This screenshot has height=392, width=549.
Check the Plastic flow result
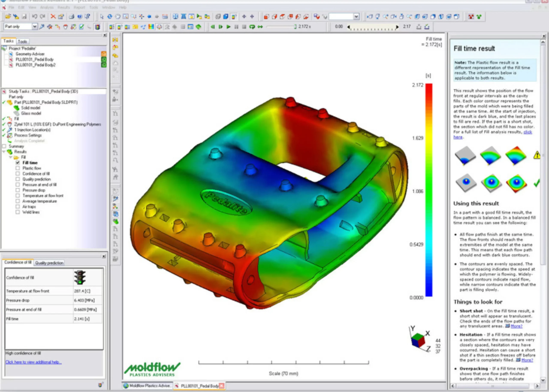18,168
